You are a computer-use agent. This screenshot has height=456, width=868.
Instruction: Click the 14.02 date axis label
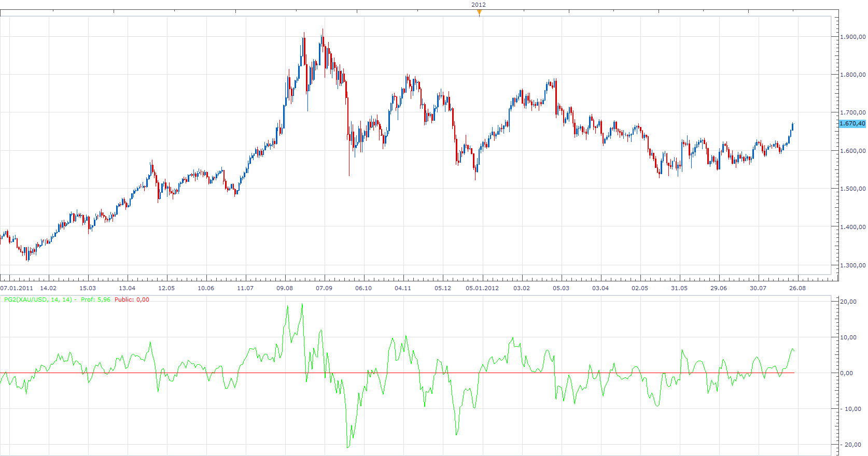click(48, 288)
